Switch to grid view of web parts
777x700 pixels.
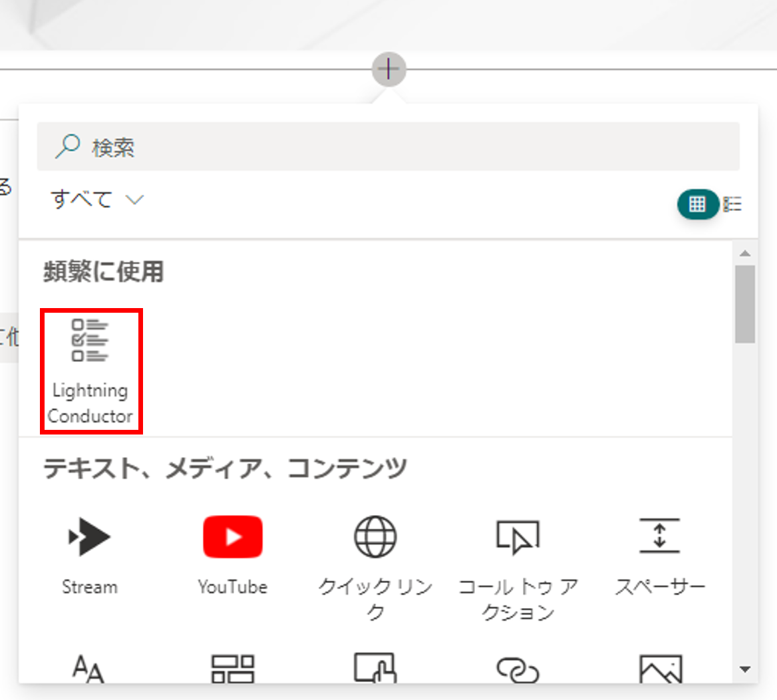[697, 204]
